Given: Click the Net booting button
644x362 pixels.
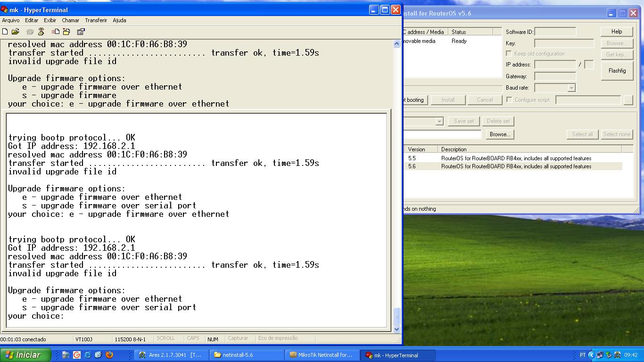Looking at the screenshot, I should pyautogui.click(x=415, y=100).
